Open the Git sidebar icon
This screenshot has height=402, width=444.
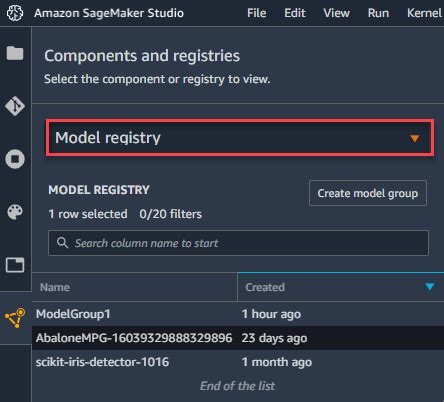15,106
